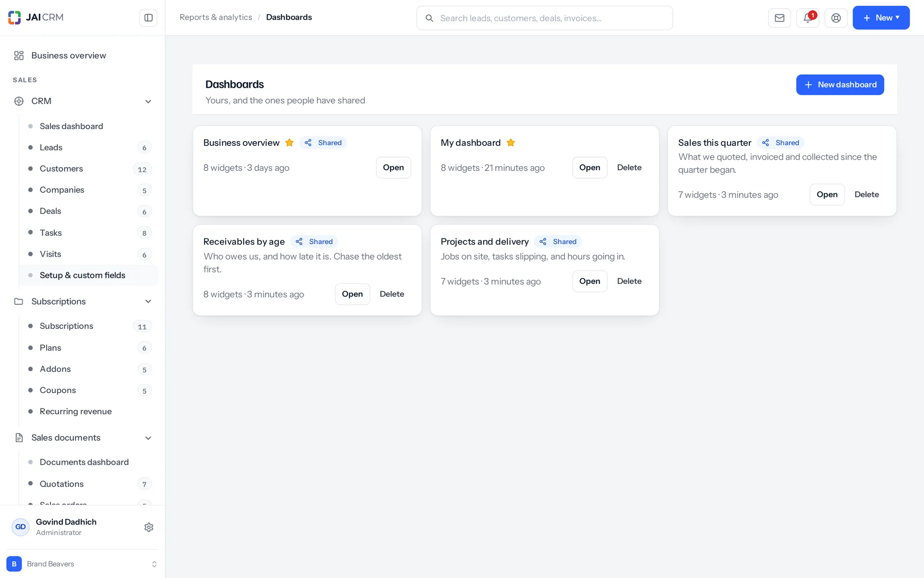Click the Reports & analytics breadcrumb
This screenshot has height=578, width=924.
click(216, 17)
